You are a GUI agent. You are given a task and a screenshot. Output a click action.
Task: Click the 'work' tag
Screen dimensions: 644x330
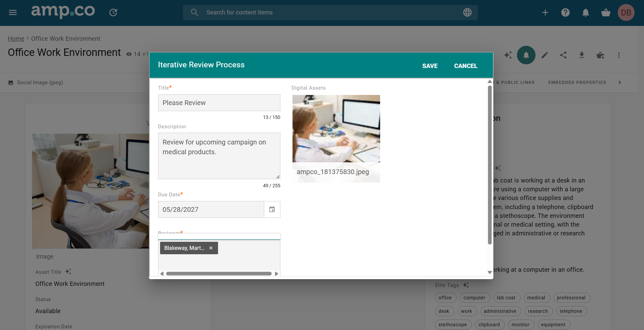[x=466, y=311]
